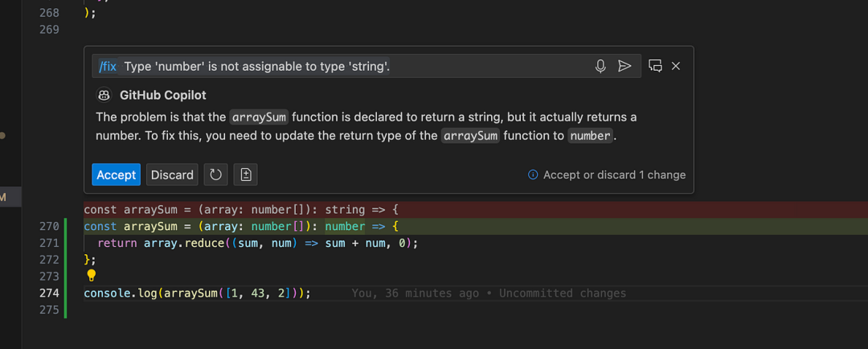
Task: Discard the Copilot suggested change
Action: 172,174
